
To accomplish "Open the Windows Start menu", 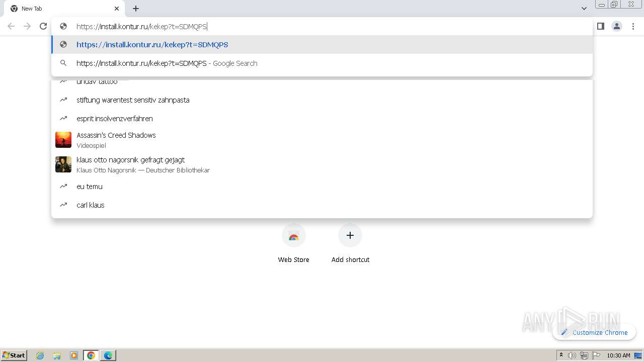I will point(14,355).
